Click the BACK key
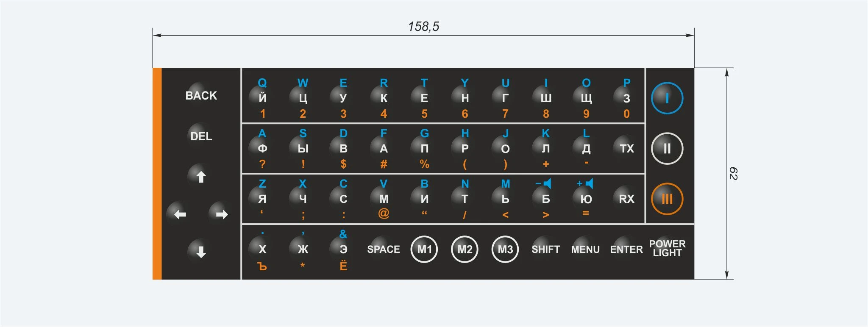Viewport: 868px width, 327px height. point(201,96)
